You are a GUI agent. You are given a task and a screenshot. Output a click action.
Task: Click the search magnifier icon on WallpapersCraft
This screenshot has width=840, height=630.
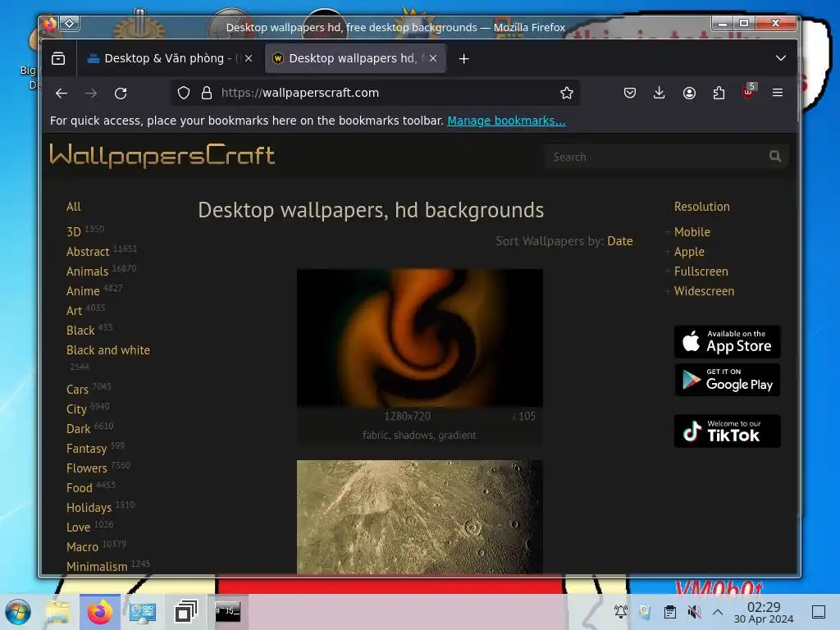pyautogui.click(x=775, y=157)
